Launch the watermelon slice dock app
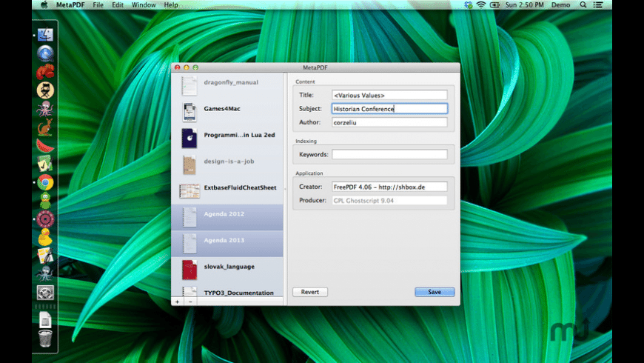Screen dimensions: 644x363 click(x=45, y=145)
